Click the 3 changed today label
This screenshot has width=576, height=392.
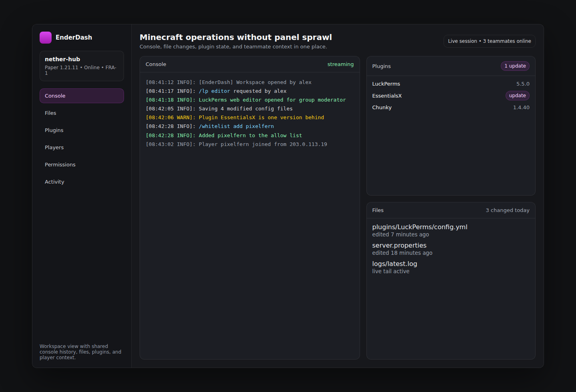pyautogui.click(x=508, y=210)
